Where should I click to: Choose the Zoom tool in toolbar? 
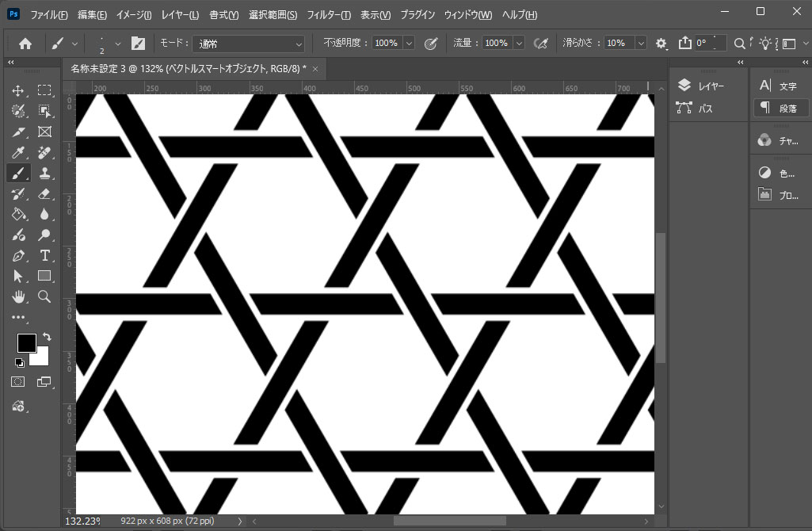(x=44, y=296)
